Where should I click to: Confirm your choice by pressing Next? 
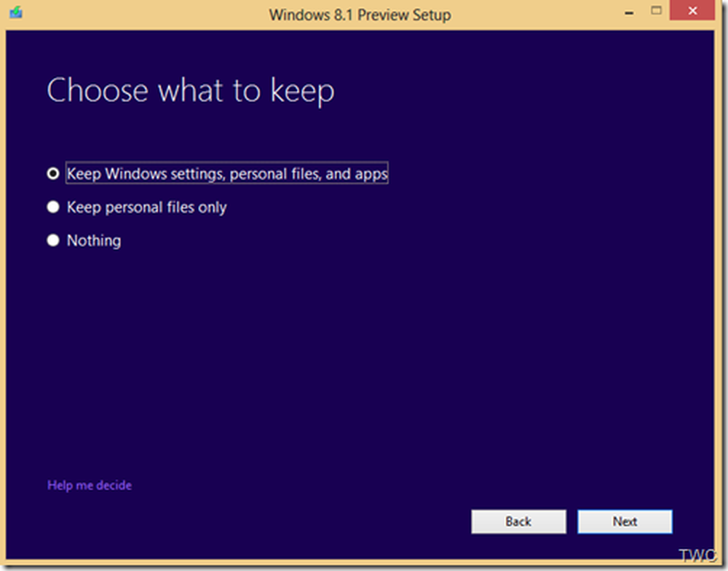pos(625,521)
